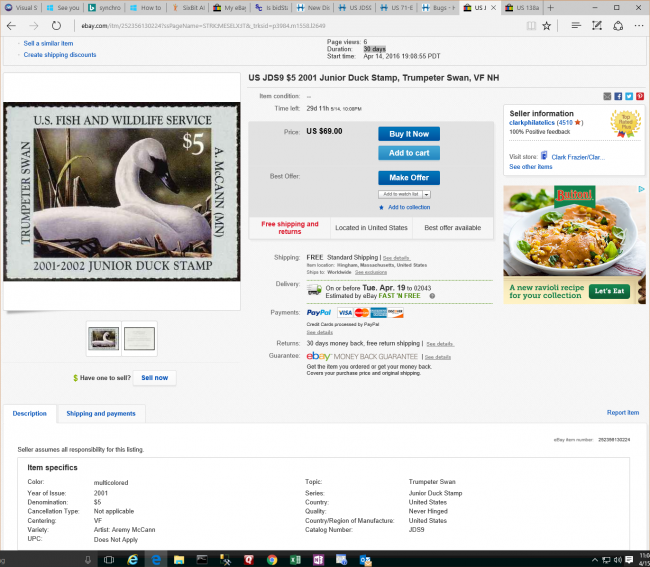Open File Explorer from taskbar
Viewport: 650px width, 567px height.
click(x=179, y=560)
